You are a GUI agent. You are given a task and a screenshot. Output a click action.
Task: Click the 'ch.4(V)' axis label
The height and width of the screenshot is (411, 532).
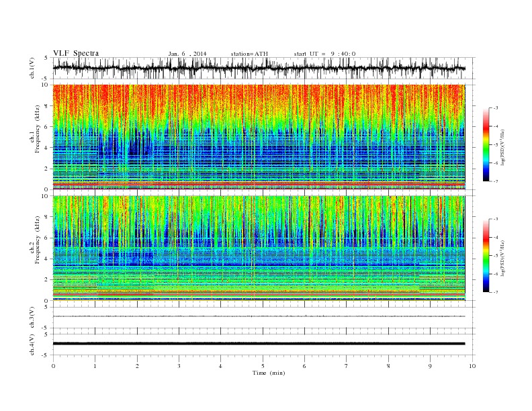(x=32, y=345)
